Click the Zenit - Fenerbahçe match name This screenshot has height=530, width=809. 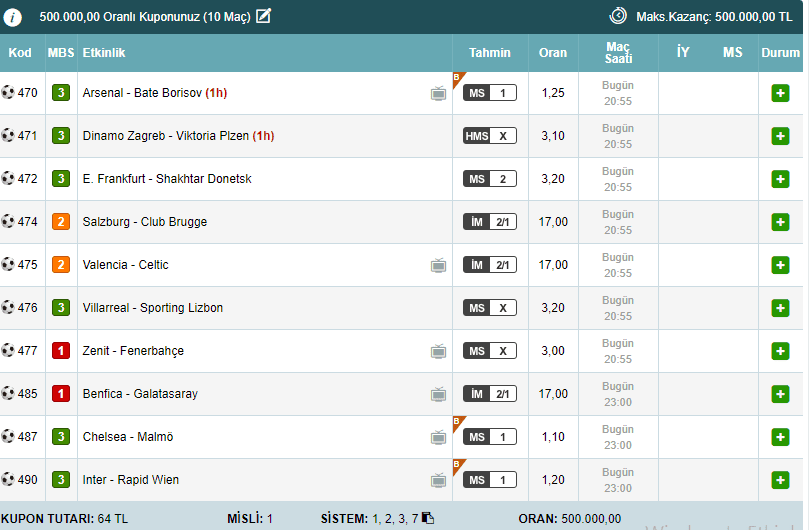(133, 351)
